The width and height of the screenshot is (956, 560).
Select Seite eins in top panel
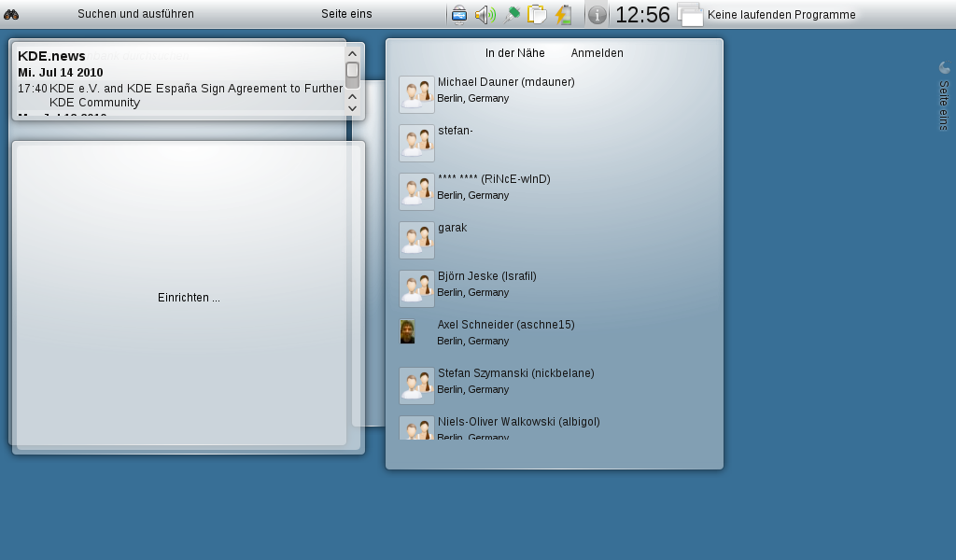click(x=346, y=14)
